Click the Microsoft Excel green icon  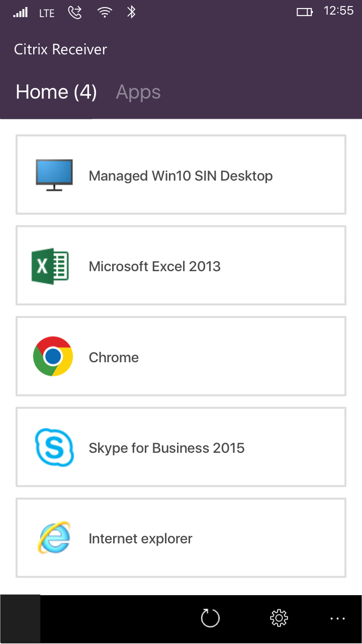coord(50,266)
